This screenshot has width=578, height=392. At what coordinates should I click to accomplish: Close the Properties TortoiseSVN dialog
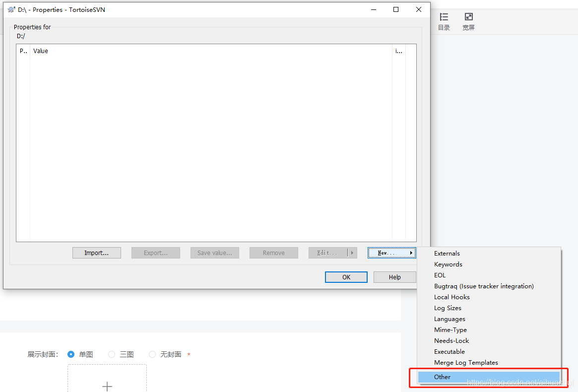coord(419,9)
